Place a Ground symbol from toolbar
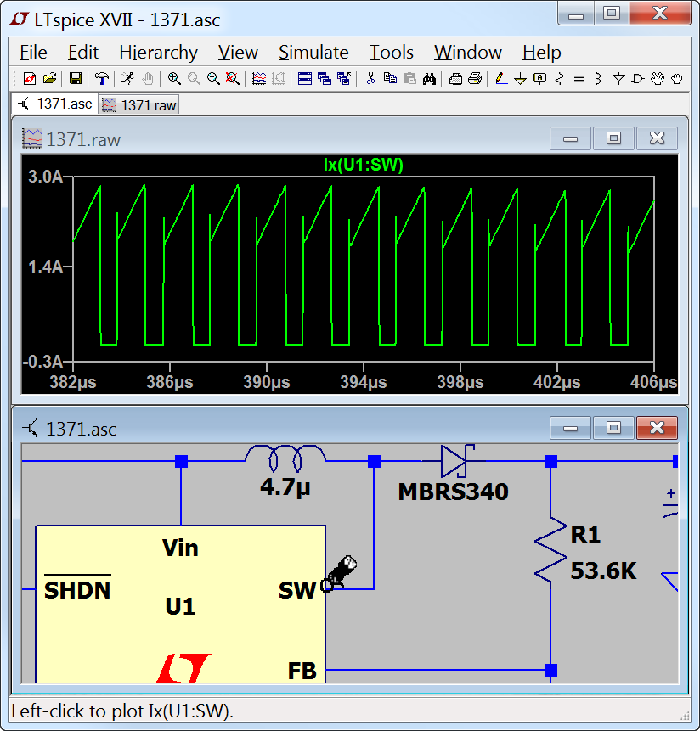The width and height of the screenshot is (700, 731). point(520,79)
